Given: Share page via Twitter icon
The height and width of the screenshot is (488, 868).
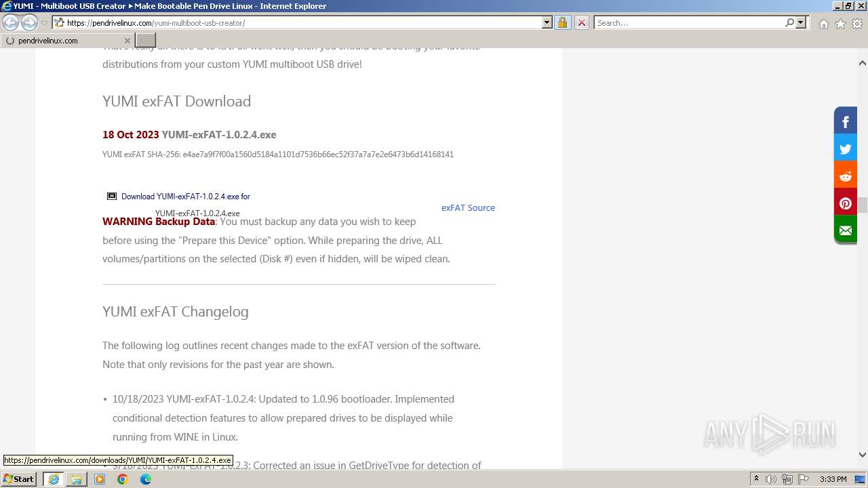Looking at the screenshot, I should click(846, 149).
